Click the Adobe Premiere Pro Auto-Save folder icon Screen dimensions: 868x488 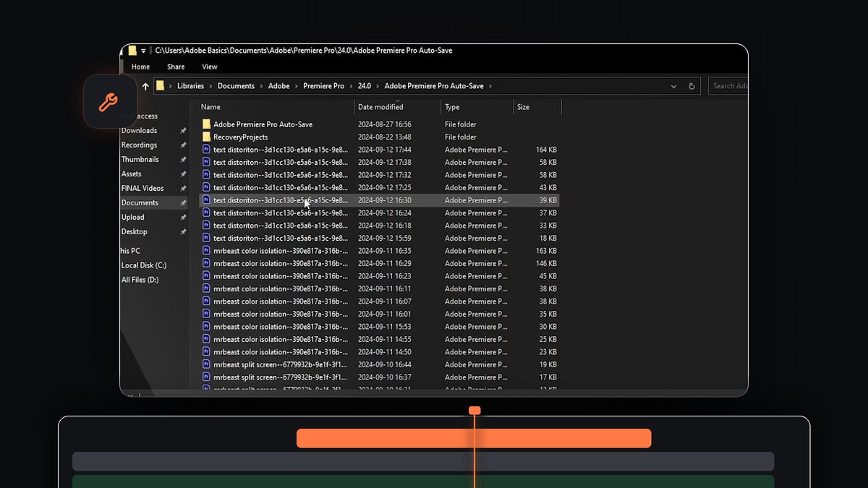[206, 124]
